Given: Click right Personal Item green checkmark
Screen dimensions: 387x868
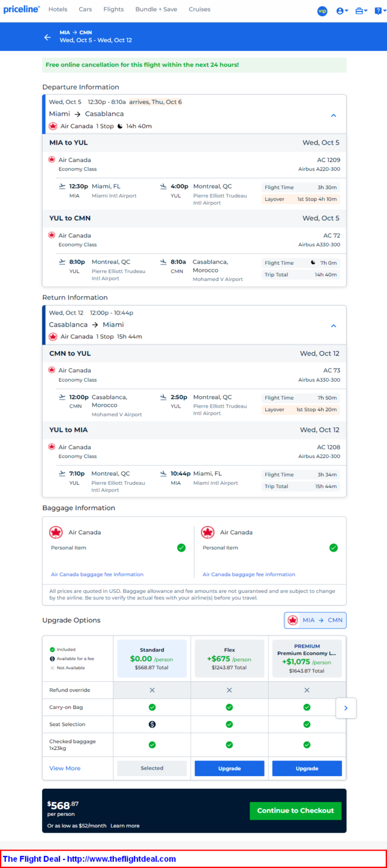Looking at the screenshot, I should (333, 548).
